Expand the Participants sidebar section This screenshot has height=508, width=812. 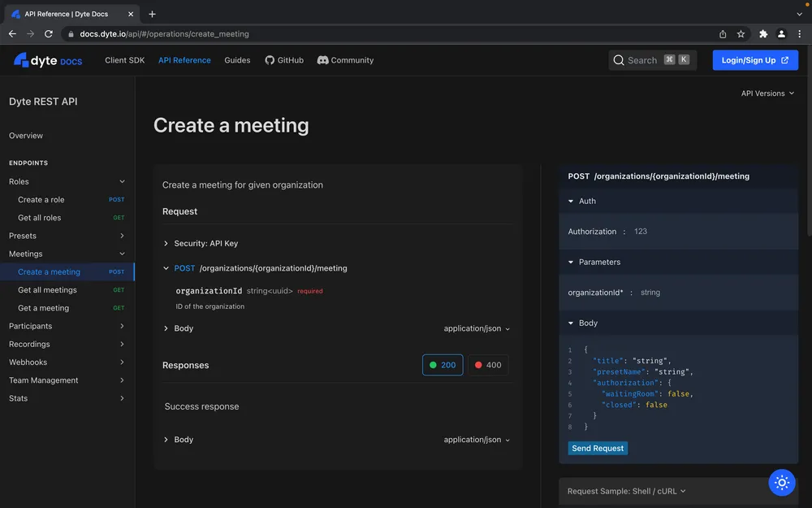pos(67,326)
